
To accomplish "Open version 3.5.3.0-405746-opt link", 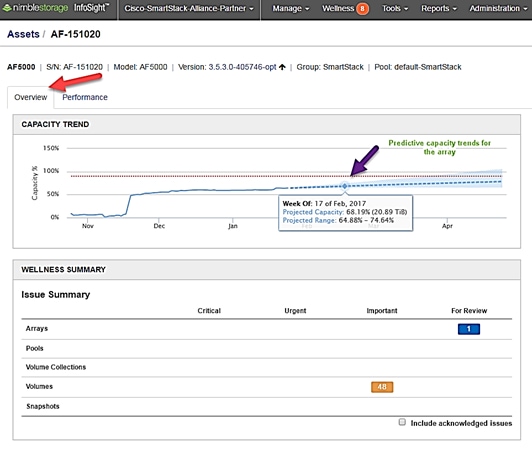I will 242,67.
